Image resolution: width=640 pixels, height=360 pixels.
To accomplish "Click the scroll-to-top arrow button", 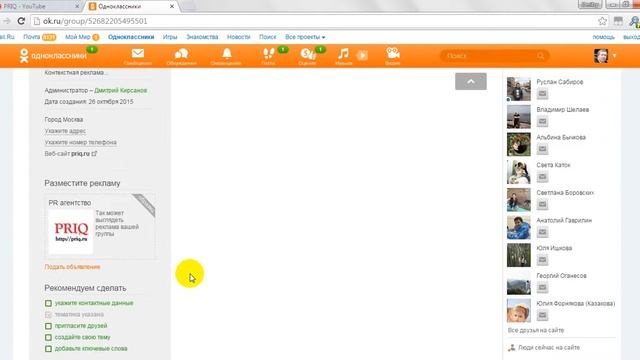I will 471,81.
